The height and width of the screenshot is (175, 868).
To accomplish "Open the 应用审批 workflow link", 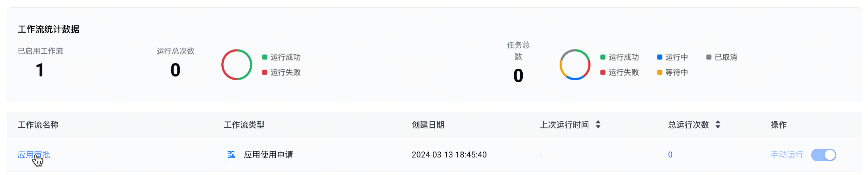I will pyautogui.click(x=34, y=155).
